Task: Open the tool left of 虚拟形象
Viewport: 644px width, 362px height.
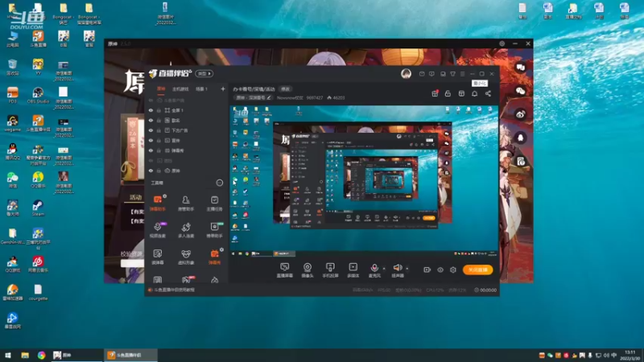Action: [157, 257]
